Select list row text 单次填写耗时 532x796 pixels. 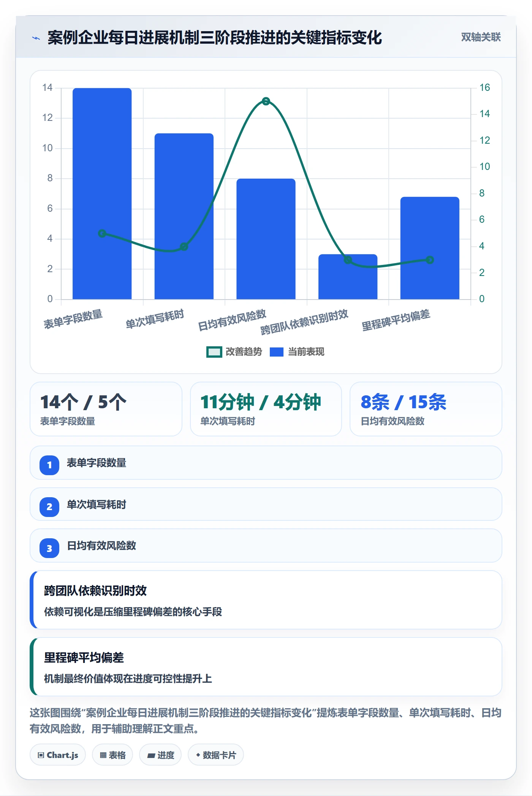(97, 505)
